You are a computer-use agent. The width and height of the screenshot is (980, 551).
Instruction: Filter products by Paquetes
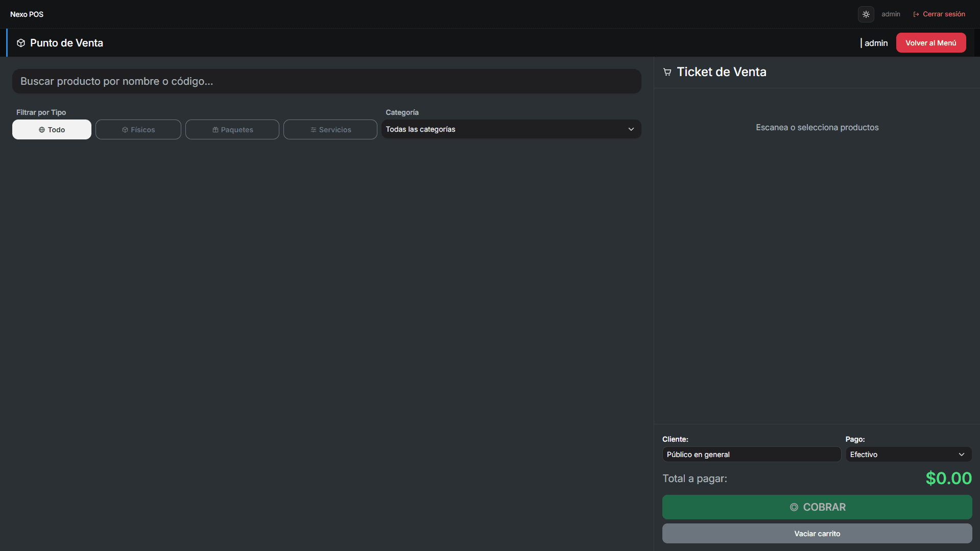click(x=232, y=130)
